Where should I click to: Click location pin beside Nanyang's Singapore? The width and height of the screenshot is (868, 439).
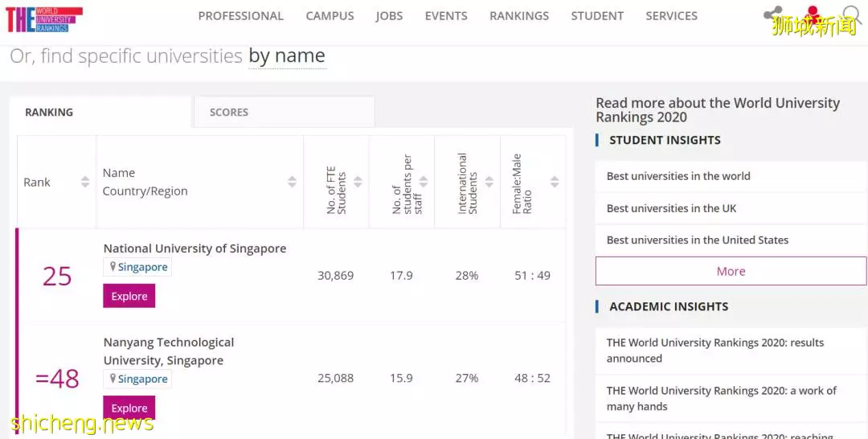pyautogui.click(x=113, y=379)
